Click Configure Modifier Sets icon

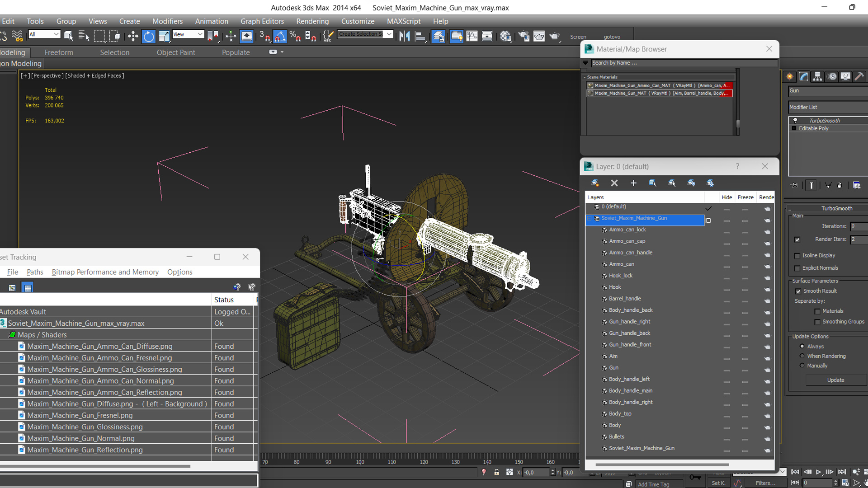(x=857, y=185)
